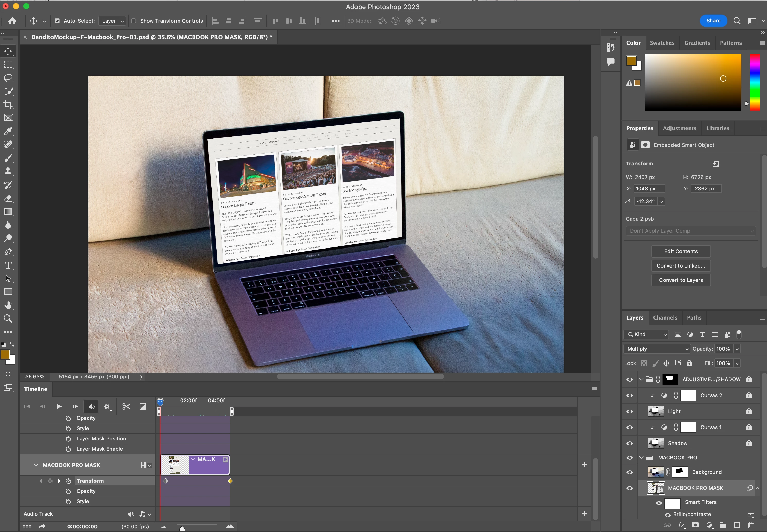
Task: Switch to the Channels tab
Action: click(665, 318)
